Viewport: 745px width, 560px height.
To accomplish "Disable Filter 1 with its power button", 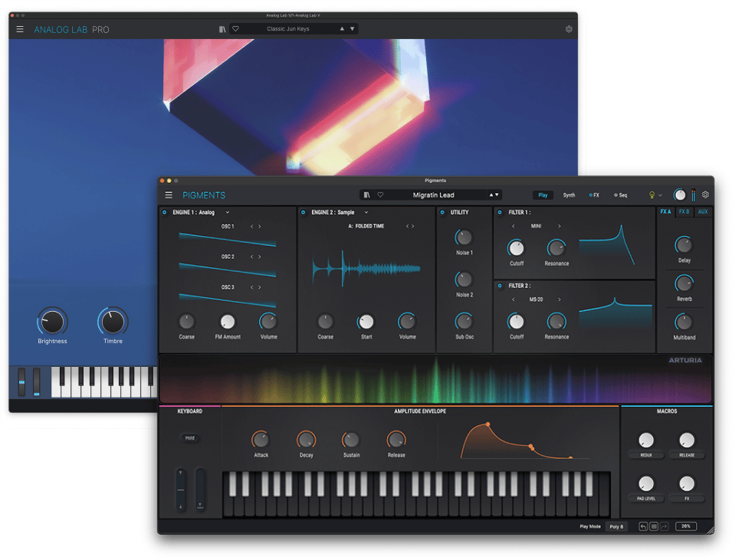I will [x=500, y=212].
